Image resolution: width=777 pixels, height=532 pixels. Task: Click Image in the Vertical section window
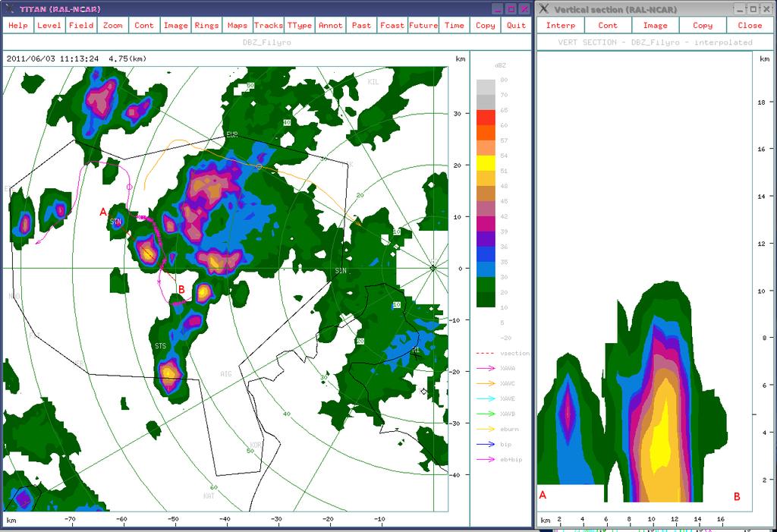pos(655,25)
